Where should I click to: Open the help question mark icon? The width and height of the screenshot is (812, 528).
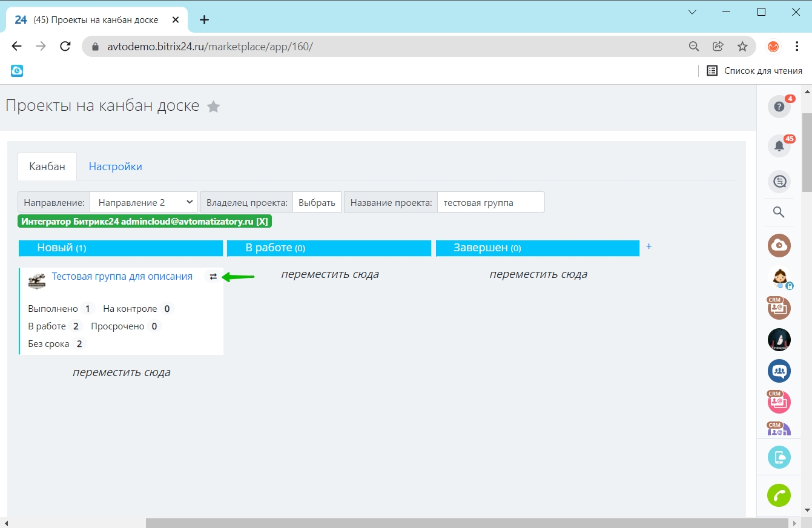(x=779, y=107)
